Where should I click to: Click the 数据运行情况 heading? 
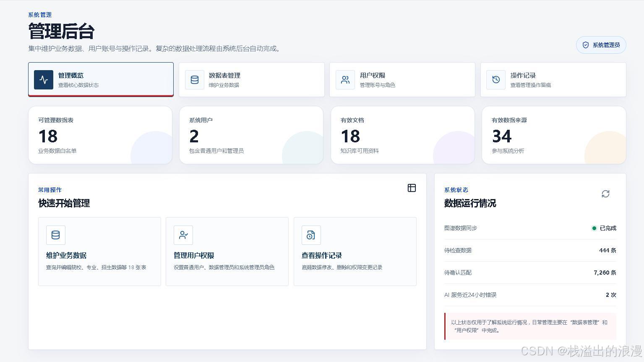point(470,203)
